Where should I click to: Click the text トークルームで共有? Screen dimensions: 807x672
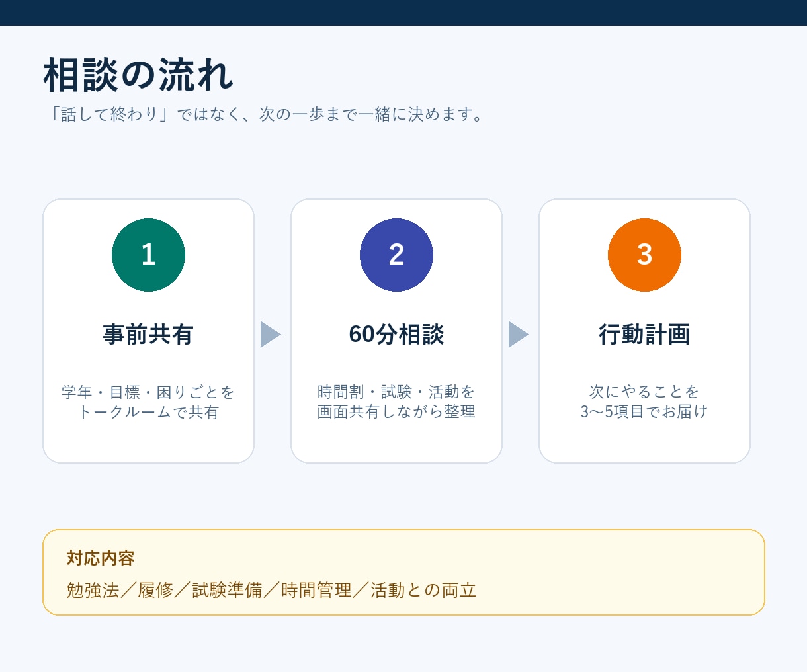(148, 412)
